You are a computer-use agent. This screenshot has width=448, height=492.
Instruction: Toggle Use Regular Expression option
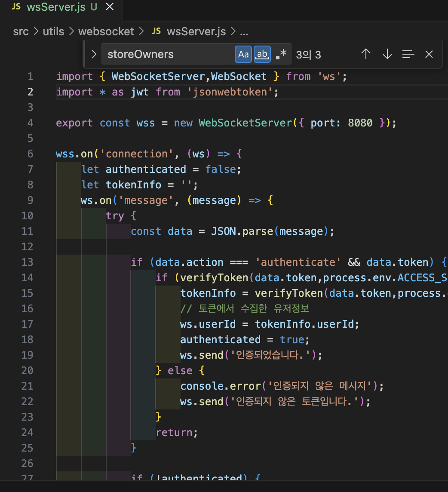[x=281, y=54]
